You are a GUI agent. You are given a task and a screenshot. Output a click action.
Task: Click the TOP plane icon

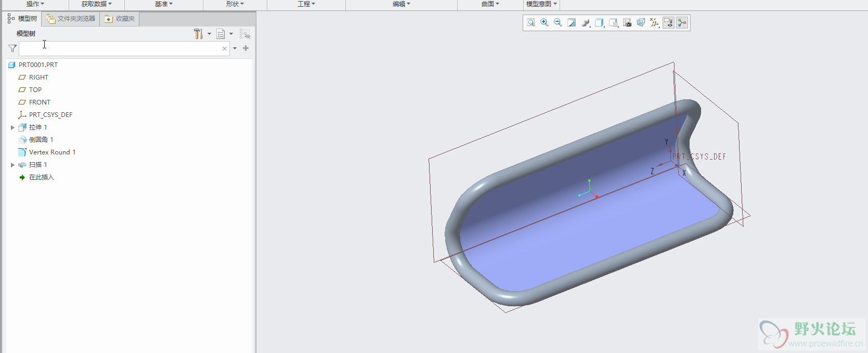22,90
